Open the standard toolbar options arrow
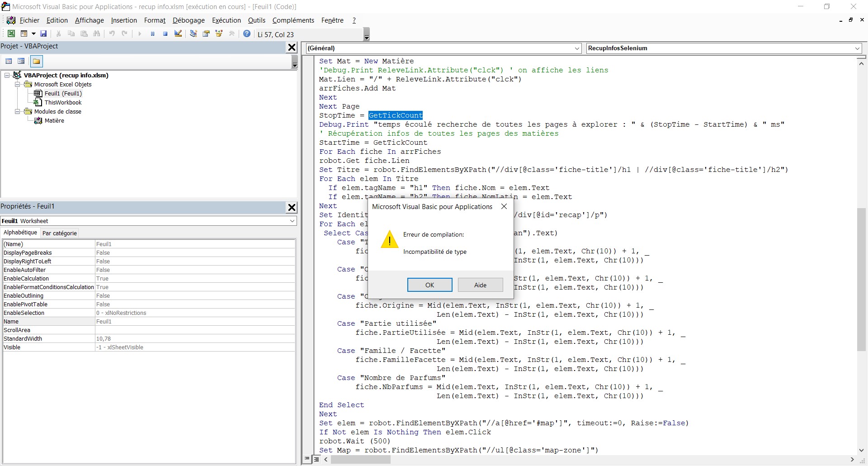Image resolution: width=868 pixels, height=466 pixels. click(367, 34)
